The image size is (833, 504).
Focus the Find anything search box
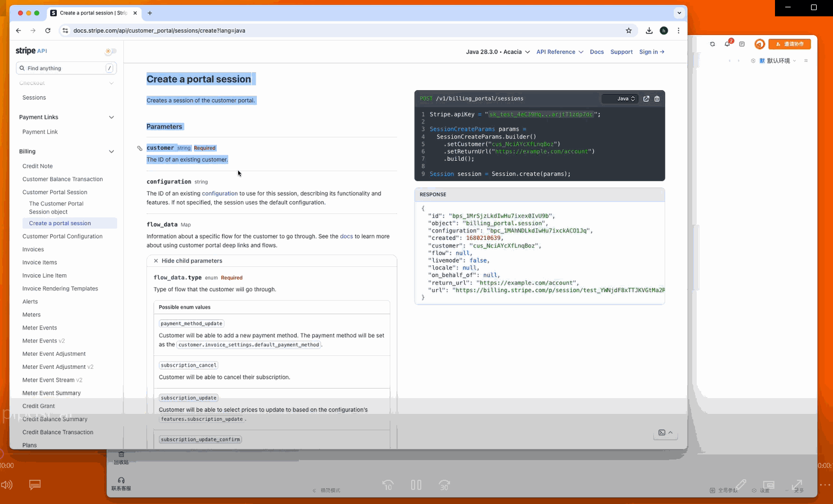(66, 68)
